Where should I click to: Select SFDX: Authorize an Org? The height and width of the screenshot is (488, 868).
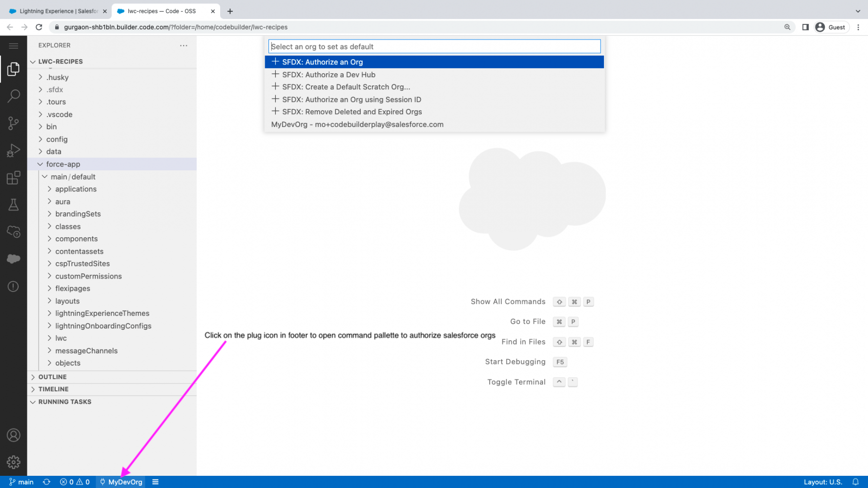[x=434, y=62]
